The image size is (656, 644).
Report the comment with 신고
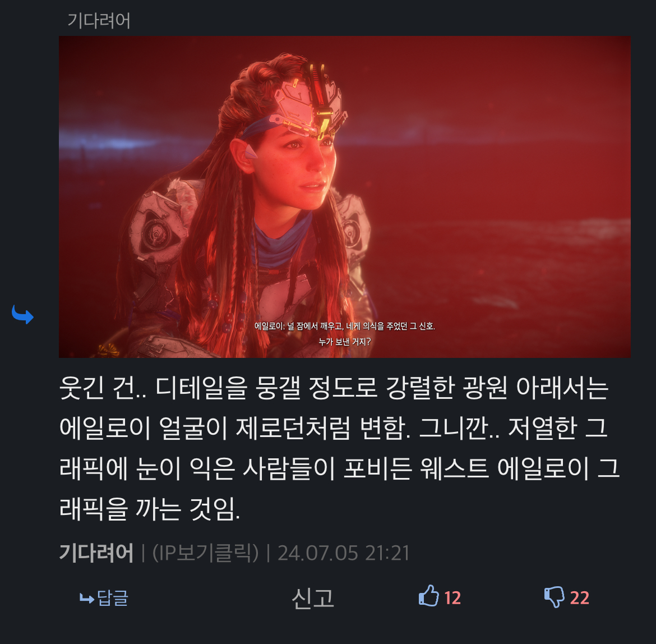click(x=312, y=598)
